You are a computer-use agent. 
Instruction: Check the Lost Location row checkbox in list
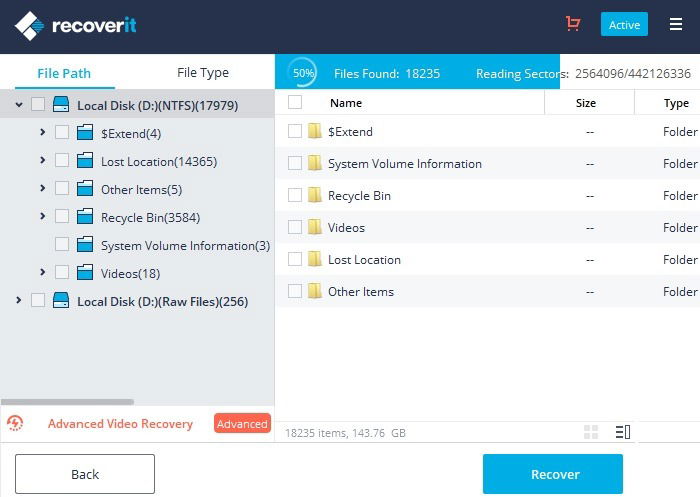295,259
